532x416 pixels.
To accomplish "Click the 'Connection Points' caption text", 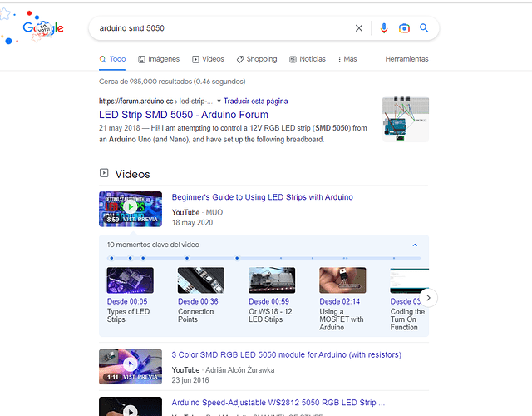I will pos(196,315).
